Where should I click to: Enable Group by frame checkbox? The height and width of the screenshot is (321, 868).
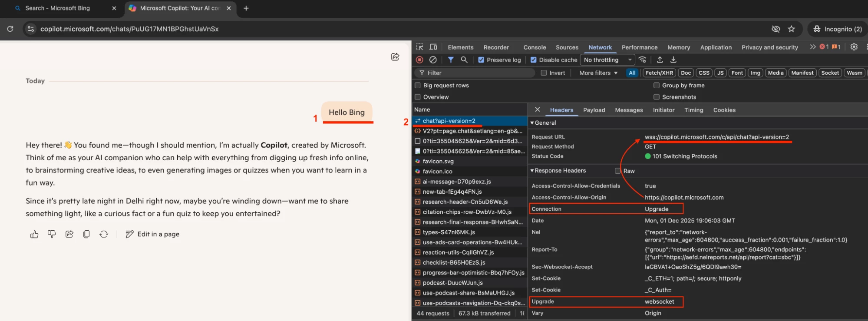657,86
